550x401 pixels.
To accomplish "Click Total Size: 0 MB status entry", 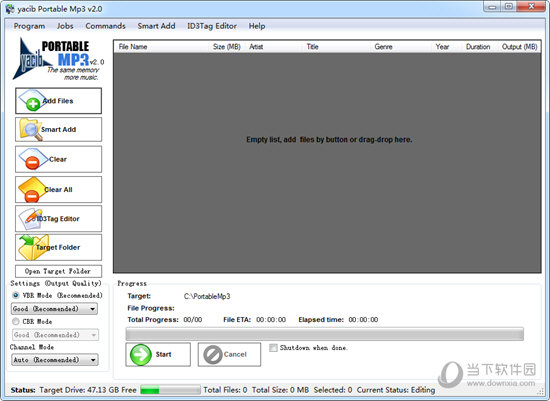I will click(x=280, y=390).
